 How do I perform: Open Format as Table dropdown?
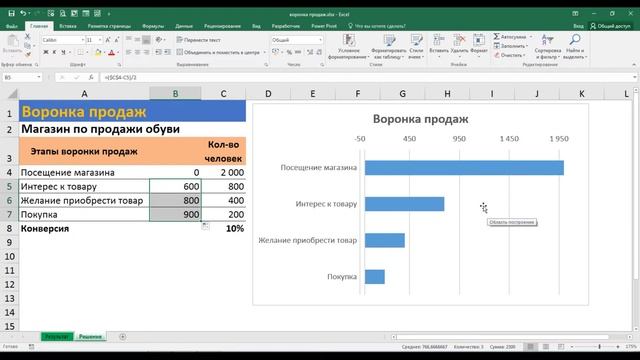(x=389, y=47)
